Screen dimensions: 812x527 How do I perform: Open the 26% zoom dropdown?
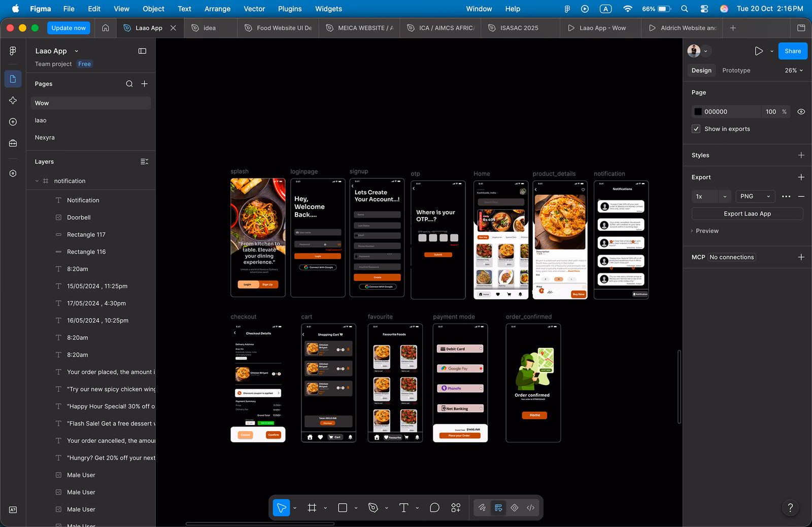click(x=794, y=71)
